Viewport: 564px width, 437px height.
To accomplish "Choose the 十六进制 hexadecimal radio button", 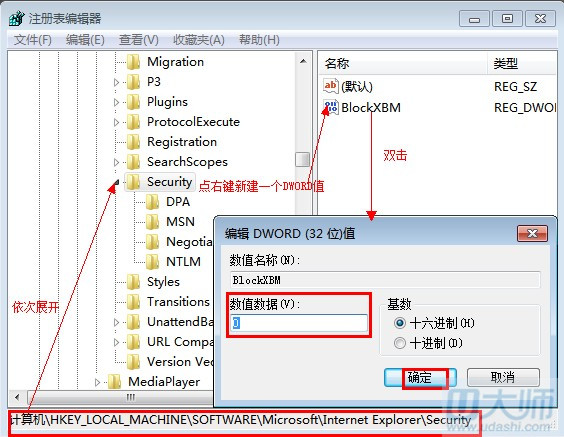I will [400, 323].
